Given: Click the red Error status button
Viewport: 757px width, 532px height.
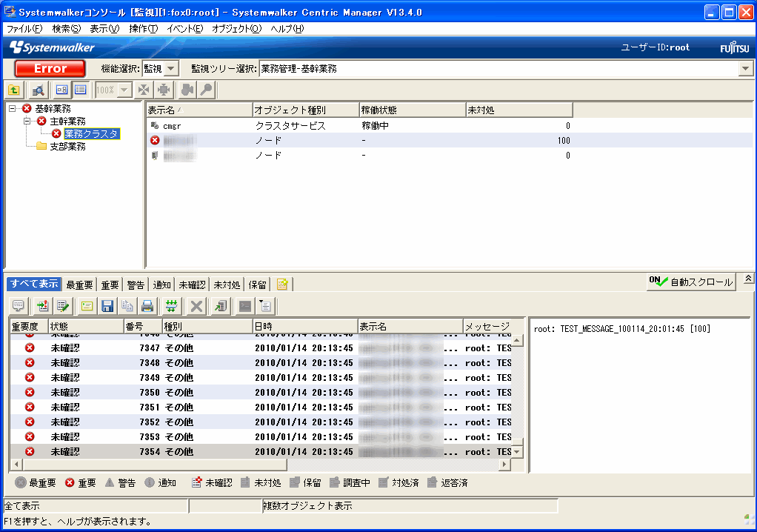Looking at the screenshot, I should click(50, 69).
